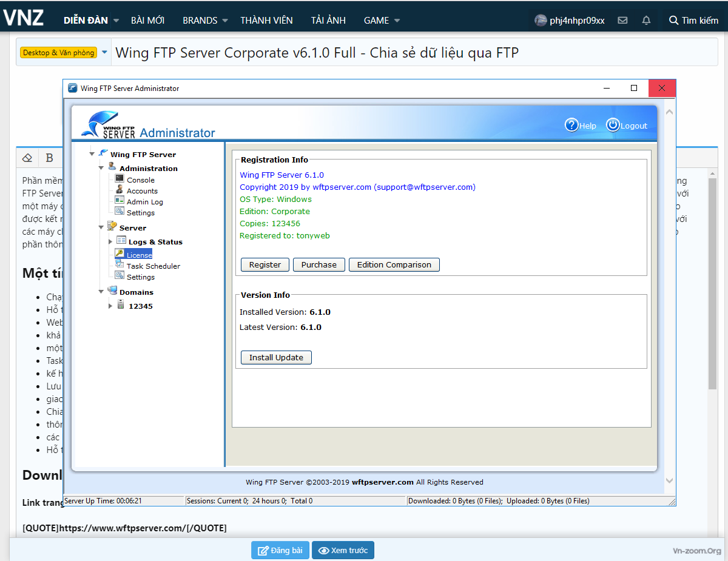
Task: Click the thread title input field
Action: [x=415, y=53]
